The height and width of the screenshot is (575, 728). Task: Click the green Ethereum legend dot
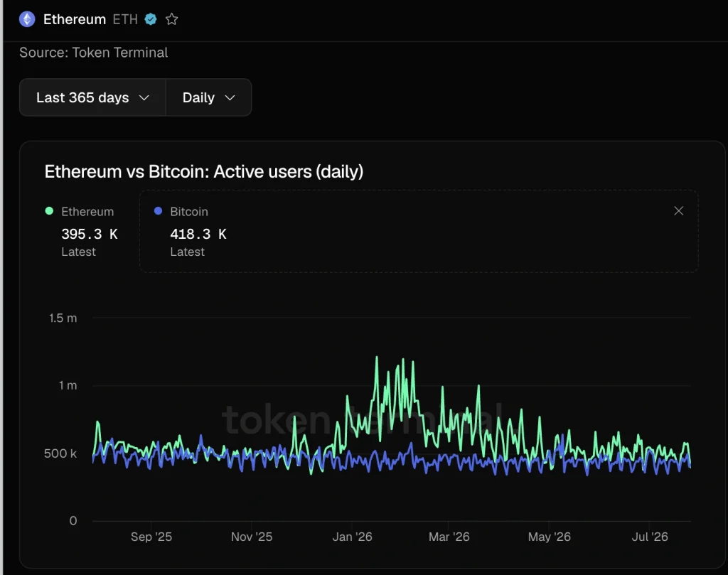pyautogui.click(x=49, y=210)
